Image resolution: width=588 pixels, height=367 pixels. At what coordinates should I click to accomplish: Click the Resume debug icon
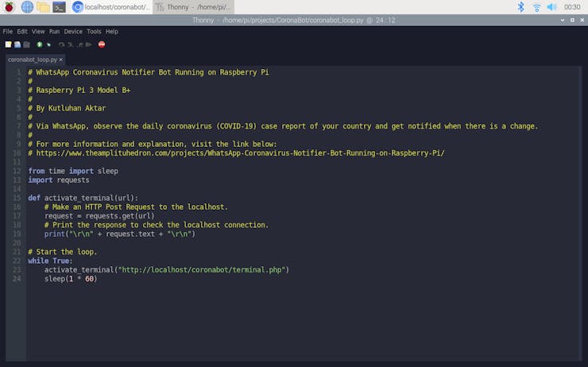pyautogui.click(x=88, y=44)
